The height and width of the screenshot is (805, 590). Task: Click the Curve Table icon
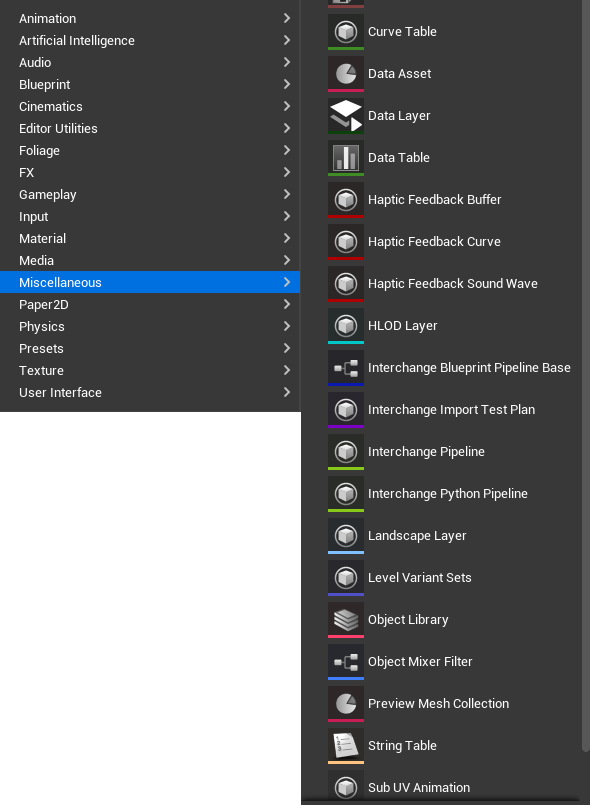(x=346, y=32)
